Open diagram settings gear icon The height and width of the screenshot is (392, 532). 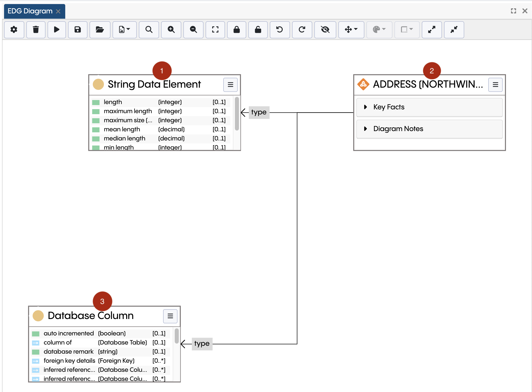pyautogui.click(x=14, y=30)
